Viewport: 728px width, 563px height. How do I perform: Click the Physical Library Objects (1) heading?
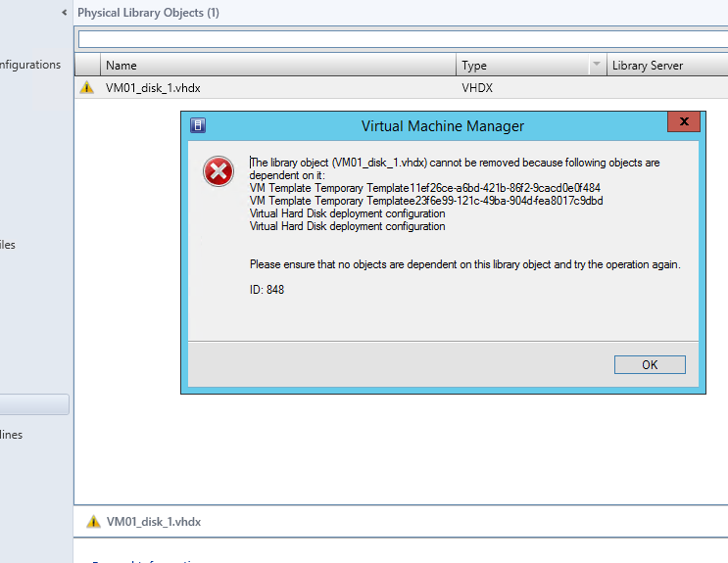point(148,13)
